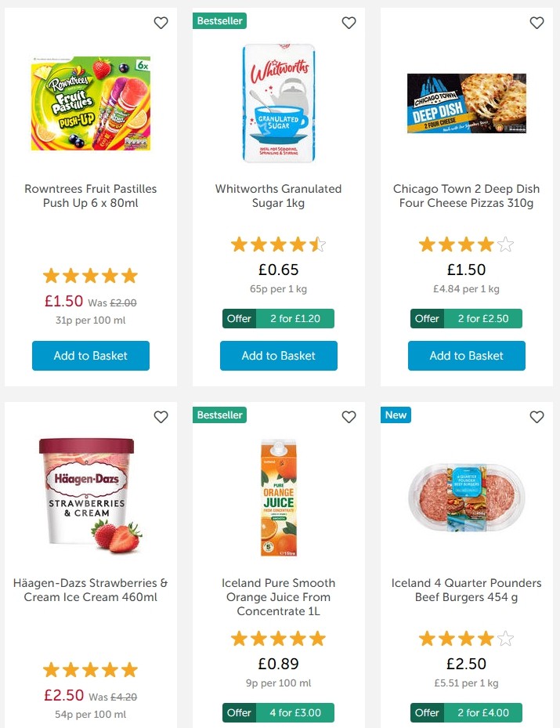Image resolution: width=560 pixels, height=728 pixels.
Task: Click the heart icon on Rowntrees Fruit Pastilles
Action: tap(161, 23)
